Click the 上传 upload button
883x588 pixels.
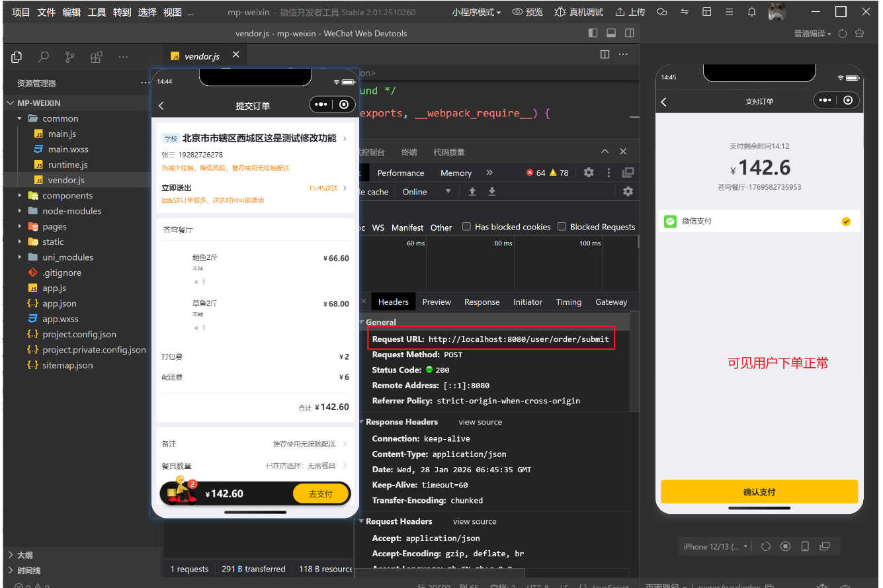tap(630, 12)
